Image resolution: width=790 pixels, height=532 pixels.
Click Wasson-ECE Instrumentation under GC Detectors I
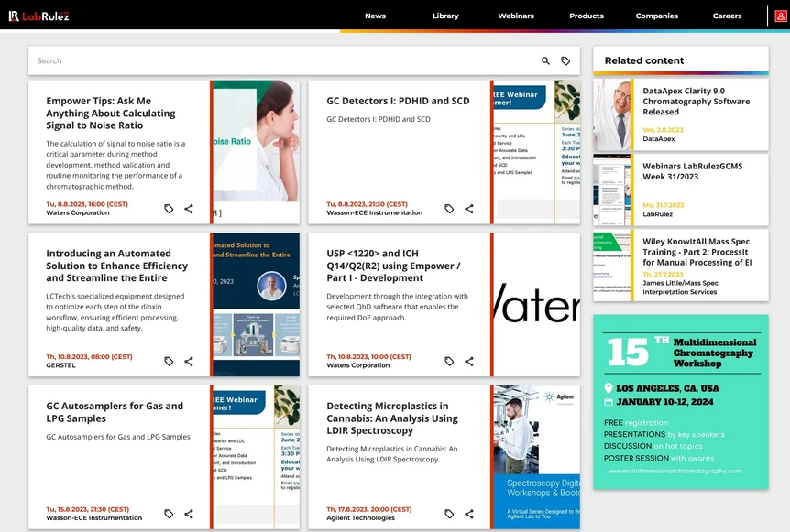[x=374, y=213]
